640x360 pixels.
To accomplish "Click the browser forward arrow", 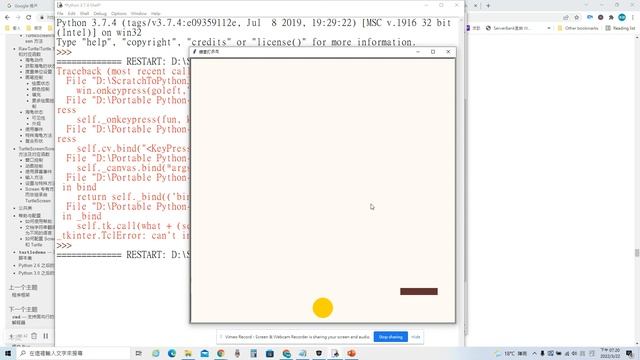I will pyautogui.click(x=18, y=17).
